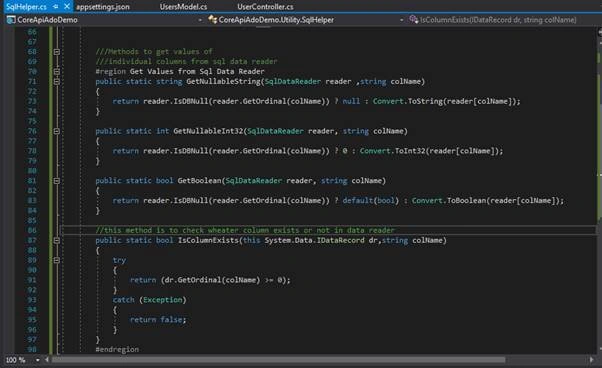
Task: Click the class icon beside CoreApiAdoDemo.Utility.SqlHelper
Action: [x=212, y=19]
